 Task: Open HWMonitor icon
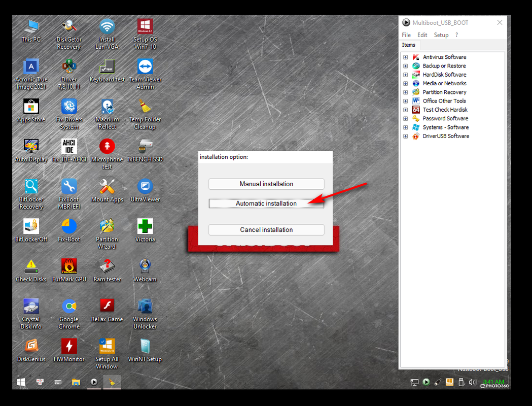pyautogui.click(x=69, y=351)
